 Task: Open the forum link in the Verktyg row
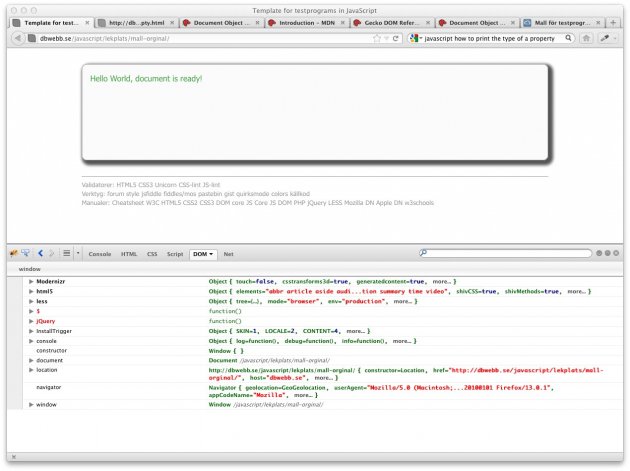(115, 194)
